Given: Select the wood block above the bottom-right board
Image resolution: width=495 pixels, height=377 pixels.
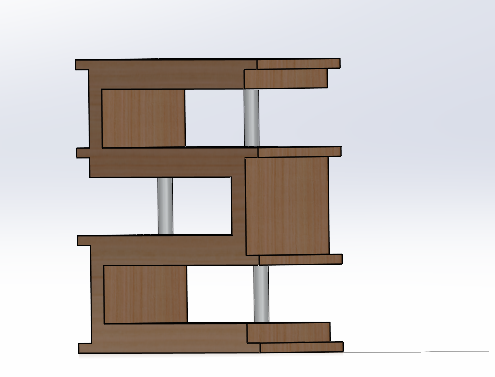Looking at the screenshot, I should [x=289, y=332].
